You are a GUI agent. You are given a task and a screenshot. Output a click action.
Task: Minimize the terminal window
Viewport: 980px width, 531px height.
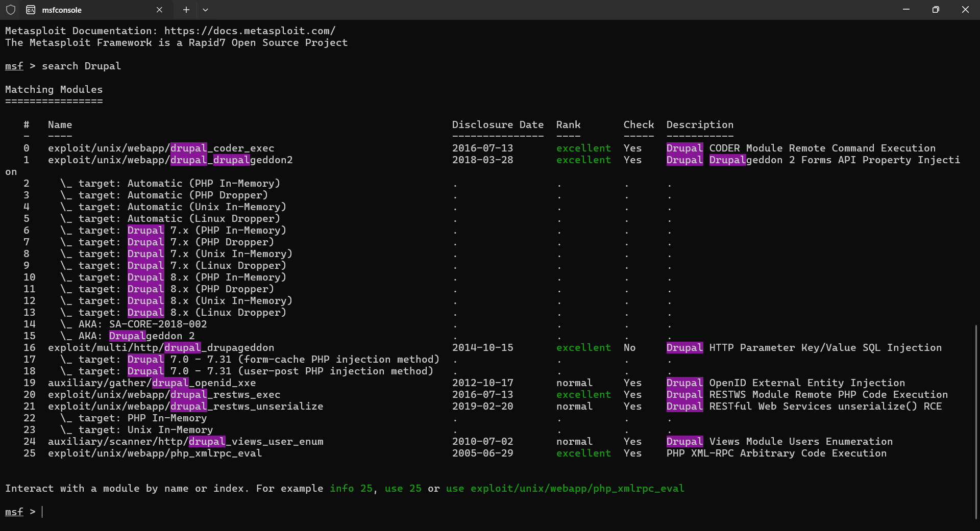coord(906,10)
